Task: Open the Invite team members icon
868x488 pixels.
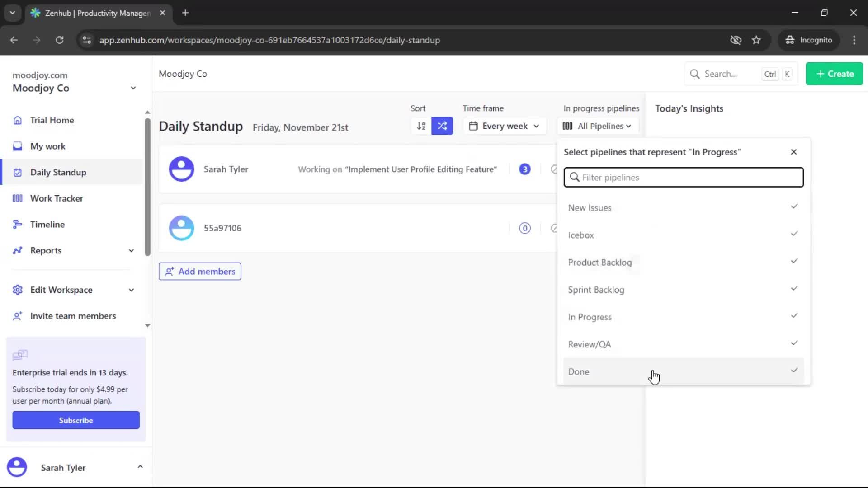Action: pos(18,316)
